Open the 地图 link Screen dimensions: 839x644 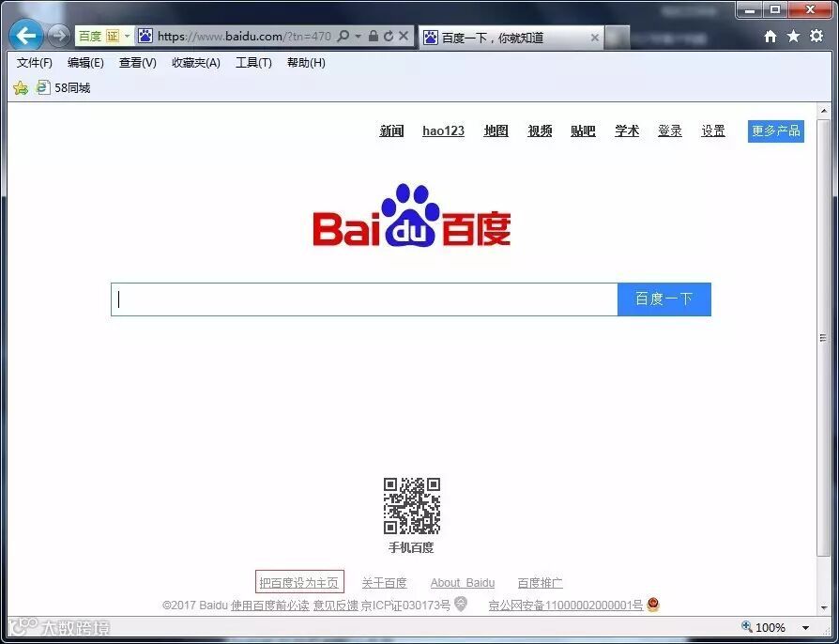click(x=496, y=130)
